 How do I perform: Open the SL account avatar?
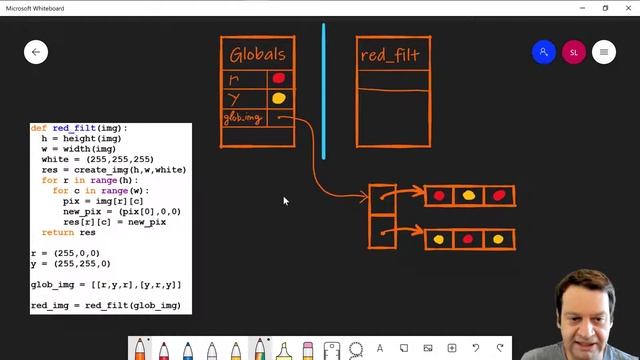(574, 52)
